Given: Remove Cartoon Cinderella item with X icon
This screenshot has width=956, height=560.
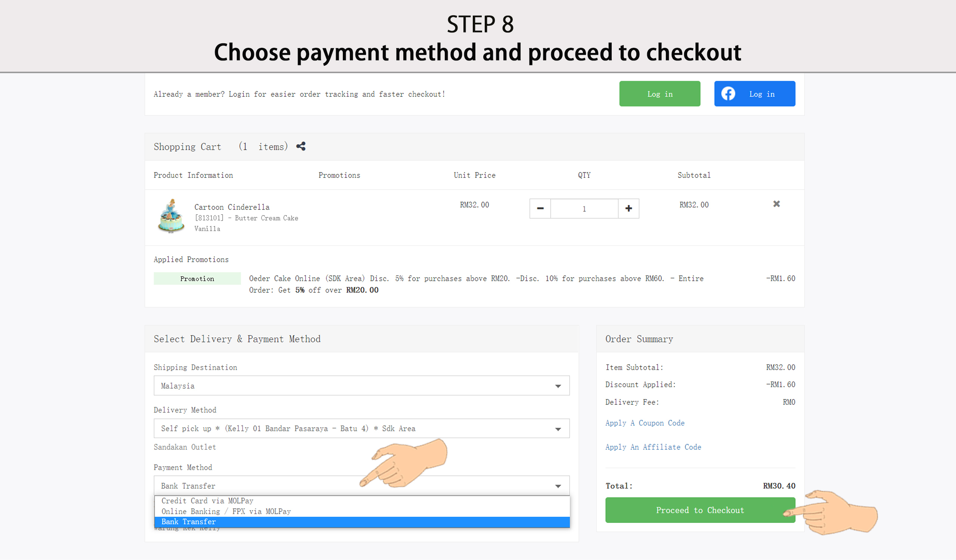Looking at the screenshot, I should coord(776,204).
